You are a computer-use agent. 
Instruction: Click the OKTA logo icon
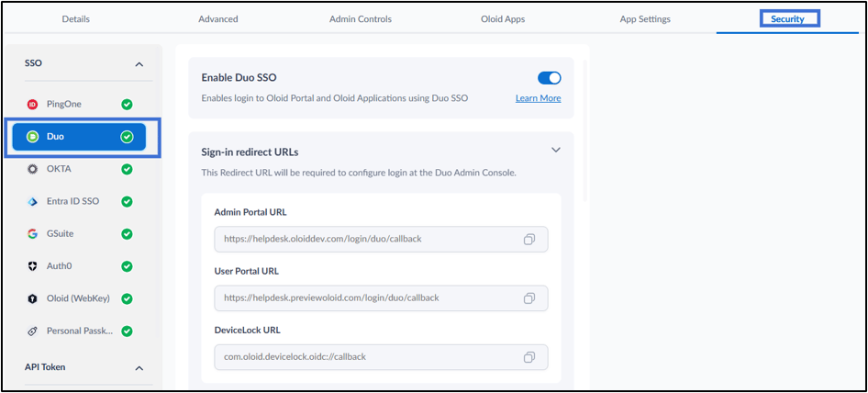click(x=32, y=169)
